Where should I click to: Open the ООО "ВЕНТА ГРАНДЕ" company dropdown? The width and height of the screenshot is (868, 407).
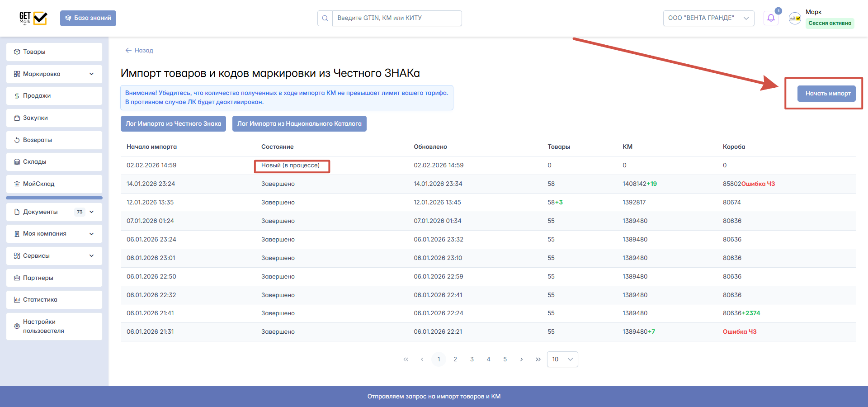tap(708, 18)
